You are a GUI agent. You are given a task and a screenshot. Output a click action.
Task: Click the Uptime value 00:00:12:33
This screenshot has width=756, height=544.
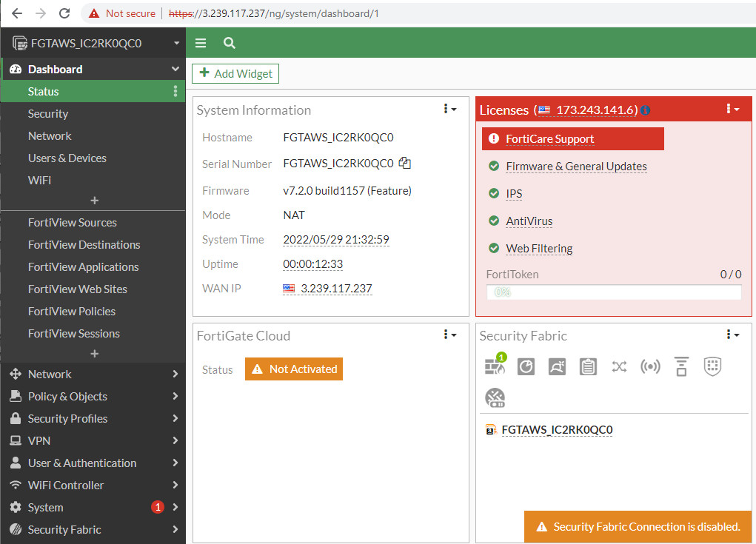pyautogui.click(x=313, y=264)
